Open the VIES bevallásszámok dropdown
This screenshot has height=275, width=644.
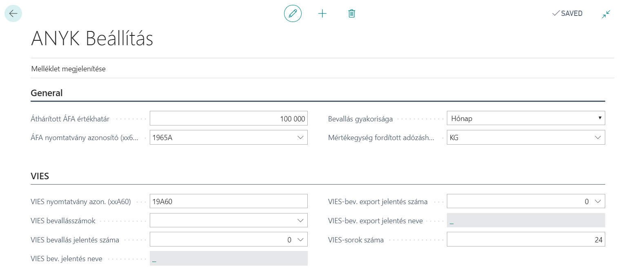(301, 220)
